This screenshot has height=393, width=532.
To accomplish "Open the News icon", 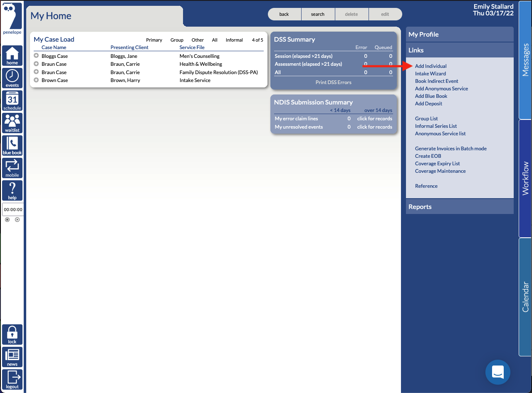I will (x=12, y=357).
